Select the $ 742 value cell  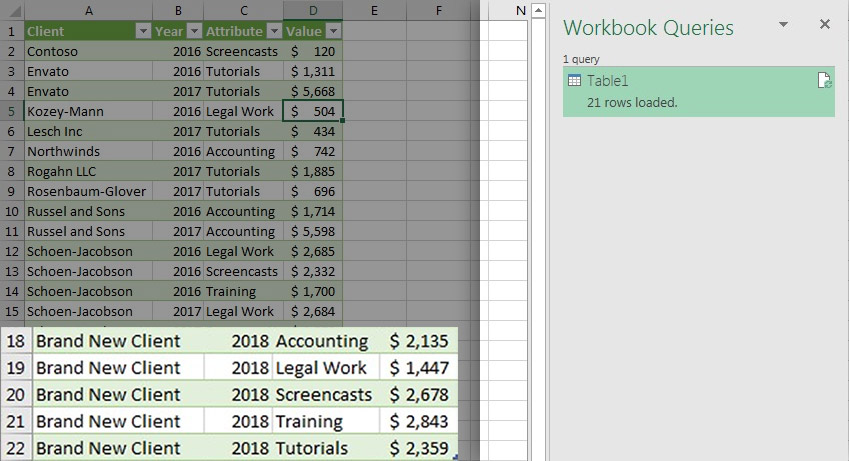[x=312, y=152]
